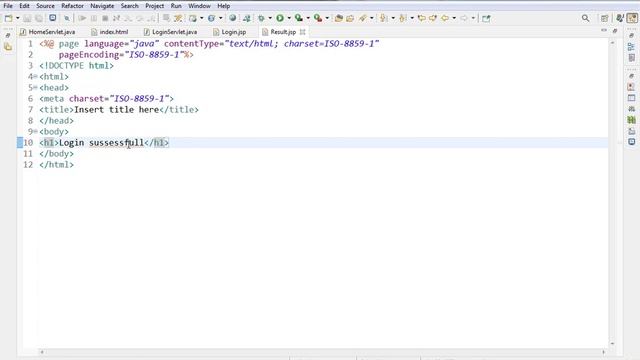Image resolution: width=640 pixels, height=360 pixels.
Task: Click the horizontal scrollbar right arrow
Action: (x=604, y=352)
